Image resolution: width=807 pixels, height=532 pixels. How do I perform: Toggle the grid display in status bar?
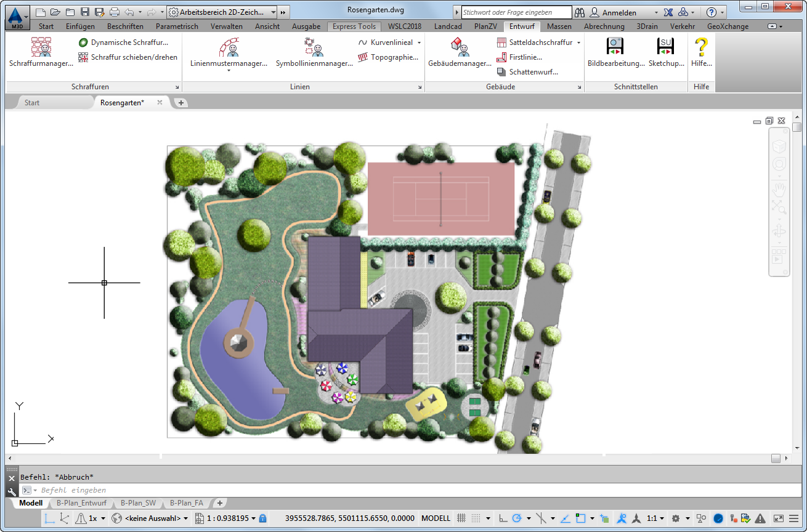point(461,518)
